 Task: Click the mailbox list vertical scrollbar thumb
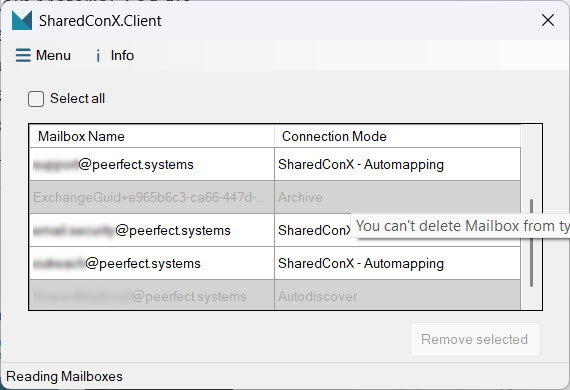(531, 243)
